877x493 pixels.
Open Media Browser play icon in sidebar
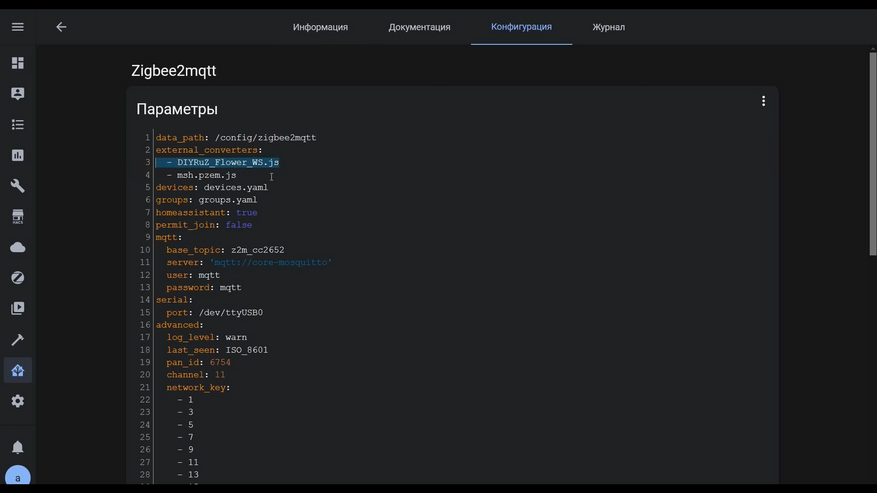17,309
